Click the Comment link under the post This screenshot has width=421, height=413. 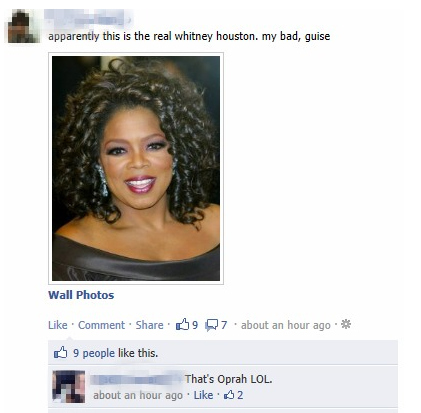pos(101,325)
